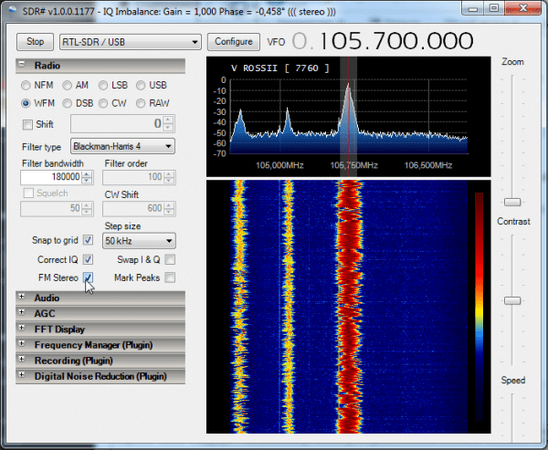Expand the Audio panel plus icon
548x450 pixels.
point(22,297)
